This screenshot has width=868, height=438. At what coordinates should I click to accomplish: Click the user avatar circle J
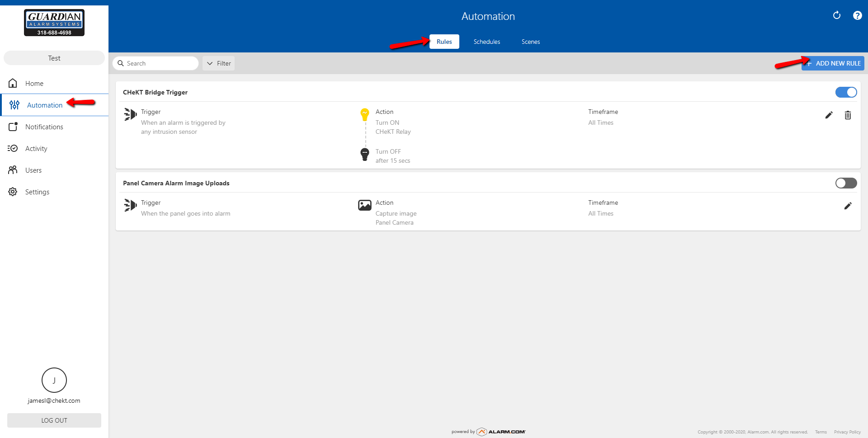pyautogui.click(x=54, y=380)
